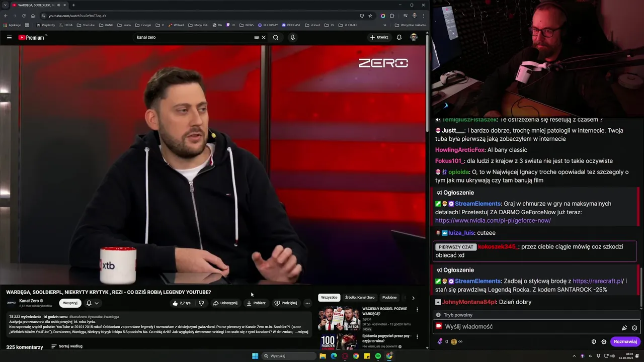Open the DIETA bookmarks folder
This screenshot has width=644, height=362.
click(x=66, y=25)
